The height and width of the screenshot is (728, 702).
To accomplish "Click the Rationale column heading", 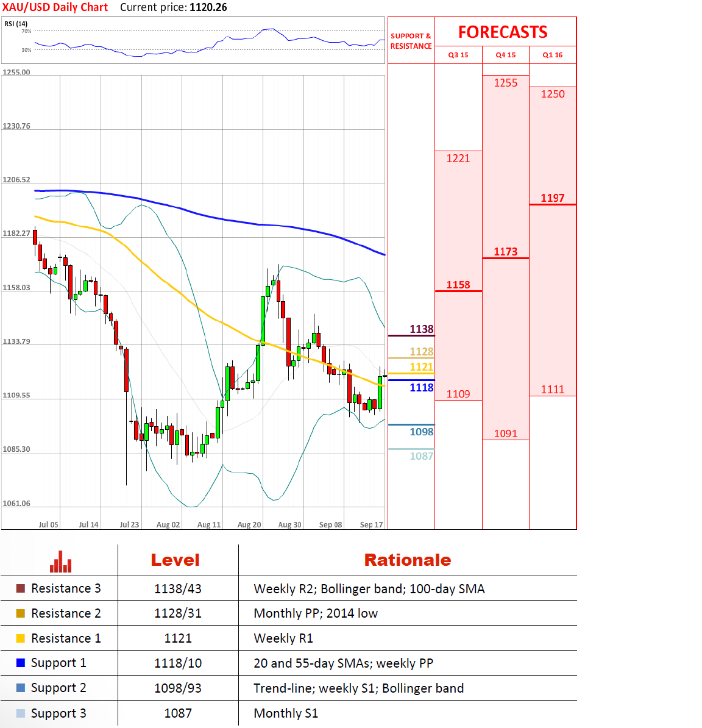I will tap(408, 560).
